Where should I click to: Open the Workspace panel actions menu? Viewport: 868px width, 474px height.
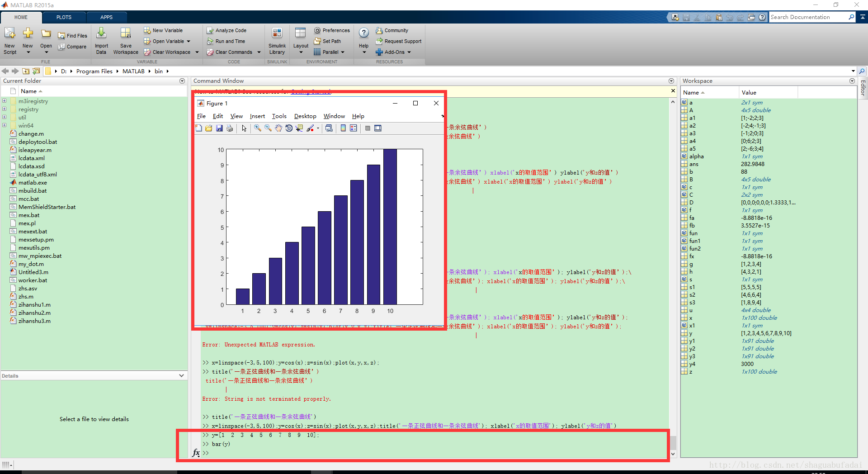coord(852,81)
